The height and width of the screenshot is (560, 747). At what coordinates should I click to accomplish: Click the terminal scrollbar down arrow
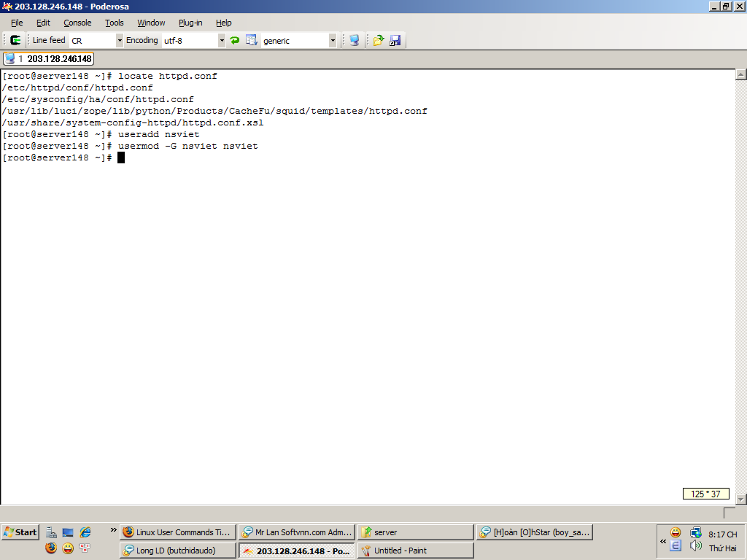click(x=740, y=499)
